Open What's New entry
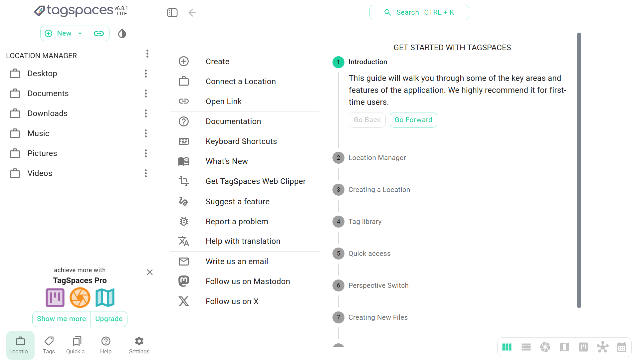The height and width of the screenshot is (364, 639). [245, 161]
